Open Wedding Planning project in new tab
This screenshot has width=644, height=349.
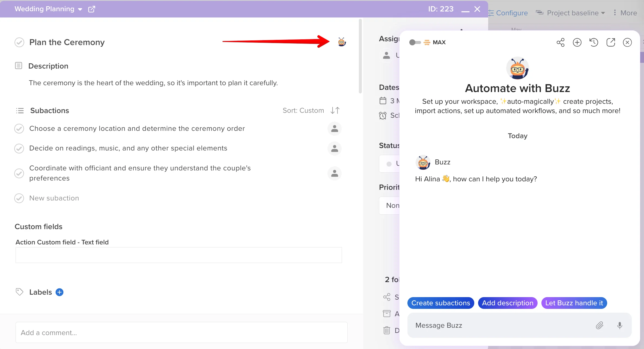click(92, 9)
